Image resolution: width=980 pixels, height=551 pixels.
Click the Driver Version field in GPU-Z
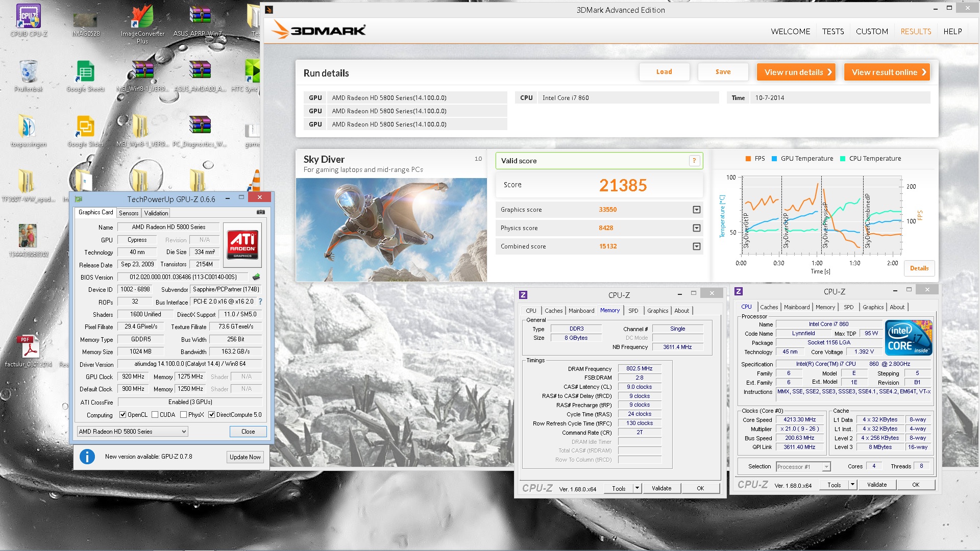(x=189, y=364)
